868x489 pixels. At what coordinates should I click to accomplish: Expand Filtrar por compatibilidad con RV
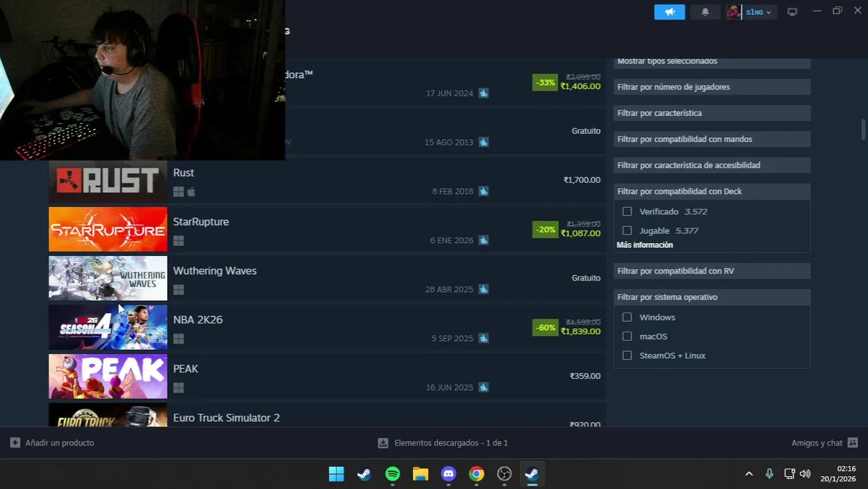pos(712,271)
